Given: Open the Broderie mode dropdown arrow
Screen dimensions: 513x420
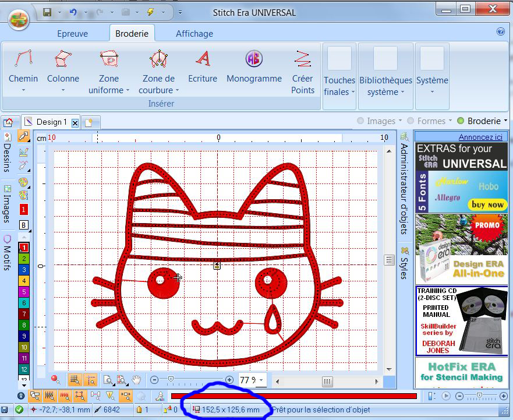Looking at the screenshot, I should [x=505, y=121].
